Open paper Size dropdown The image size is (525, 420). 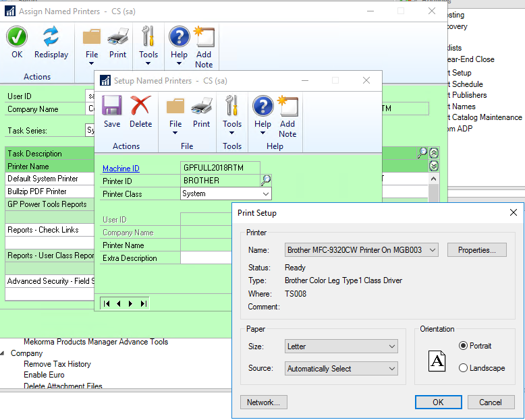(x=341, y=347)
